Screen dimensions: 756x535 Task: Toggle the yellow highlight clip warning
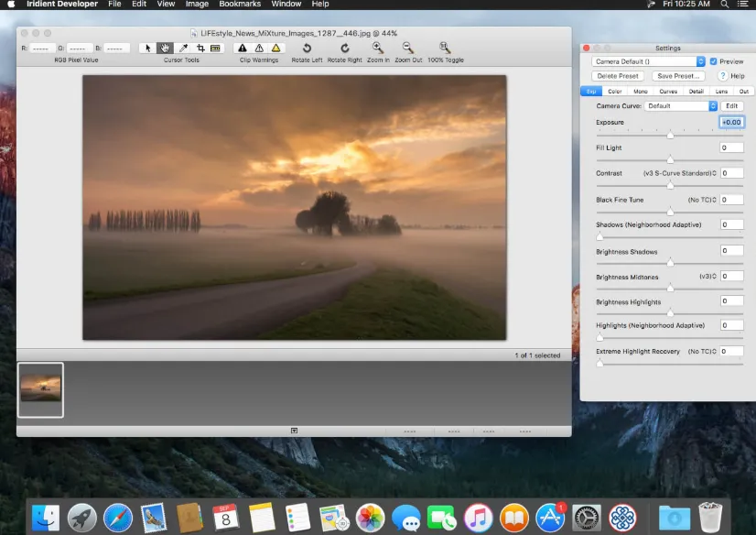275,48
